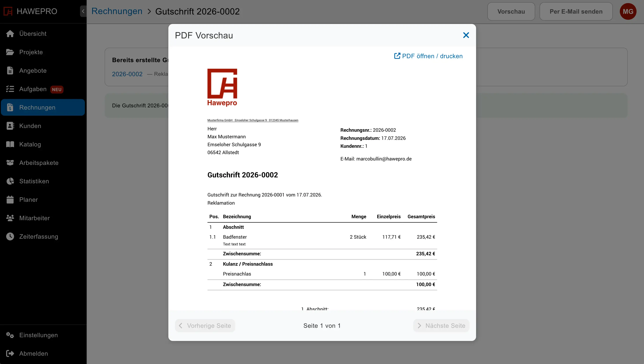Screen dimensions: 644x364
Task: Click the Gutschrift 2026-0002 PDF heading
Action: pyautogui.click(x=242, y=175)
